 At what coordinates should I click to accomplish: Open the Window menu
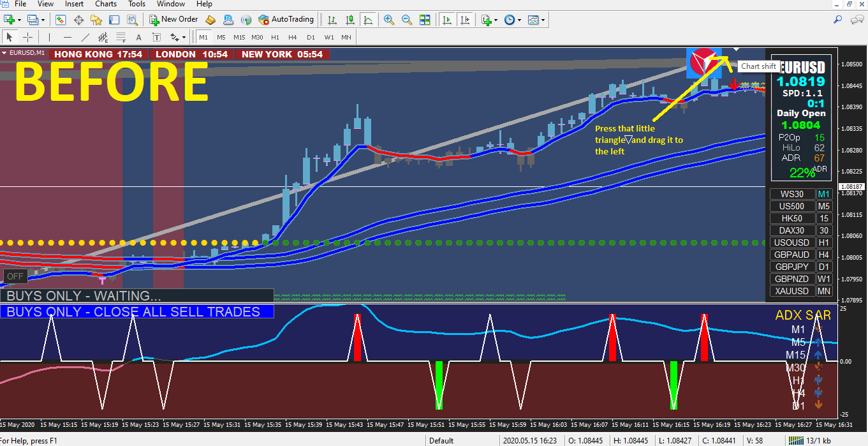171,4
